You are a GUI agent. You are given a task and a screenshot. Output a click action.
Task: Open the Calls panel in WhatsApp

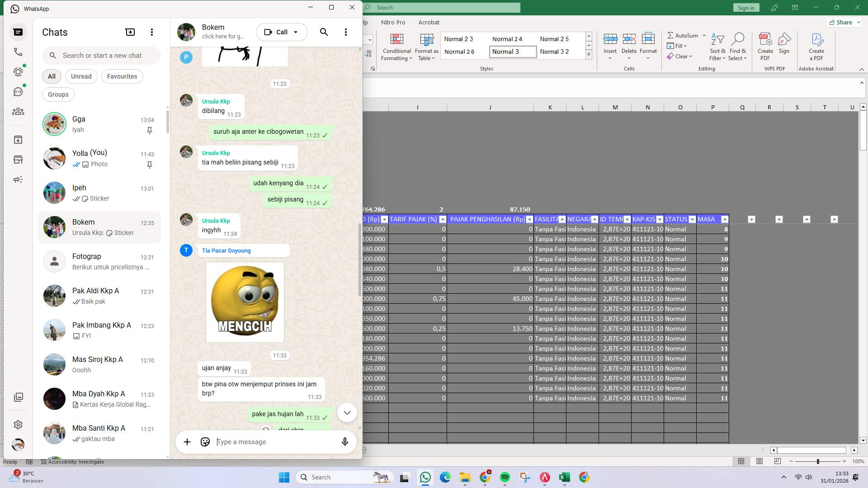click(18, 52)
